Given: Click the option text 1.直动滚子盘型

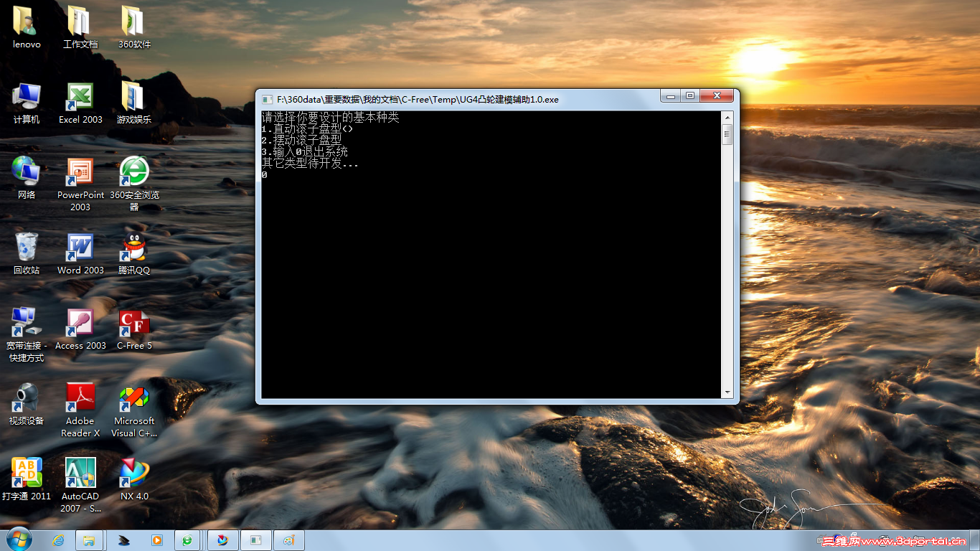Looking at the screenshot, I should click(307, 128).
